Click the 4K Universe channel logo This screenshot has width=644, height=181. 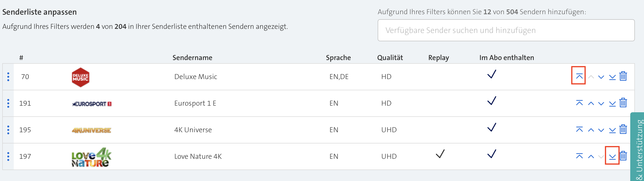coord(91,130)
